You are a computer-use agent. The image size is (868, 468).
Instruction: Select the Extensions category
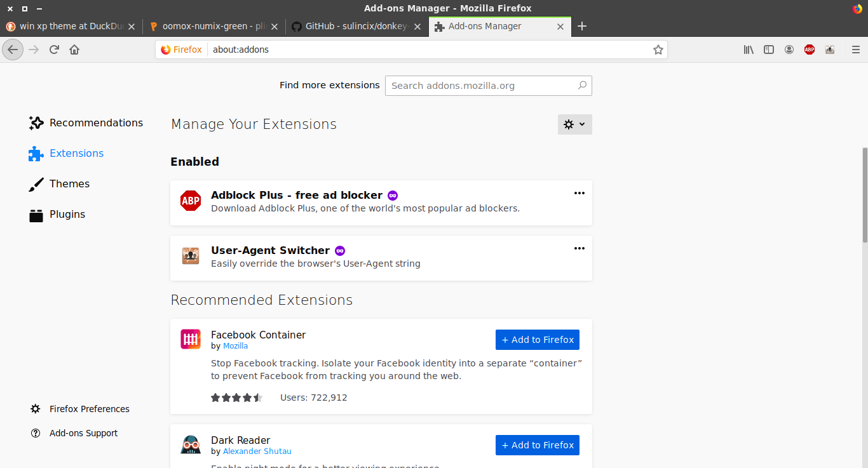pyautogui.click(x=66, y=153)
